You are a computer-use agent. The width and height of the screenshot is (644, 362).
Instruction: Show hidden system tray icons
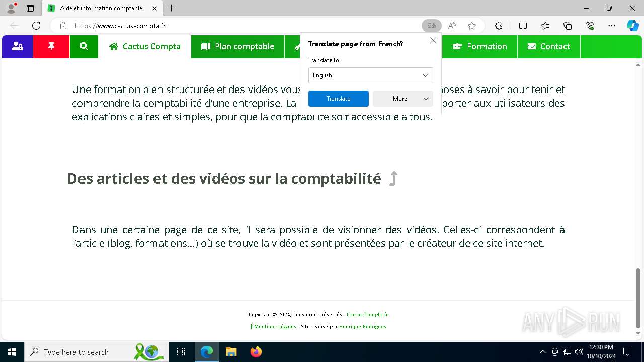click(542, 352)
